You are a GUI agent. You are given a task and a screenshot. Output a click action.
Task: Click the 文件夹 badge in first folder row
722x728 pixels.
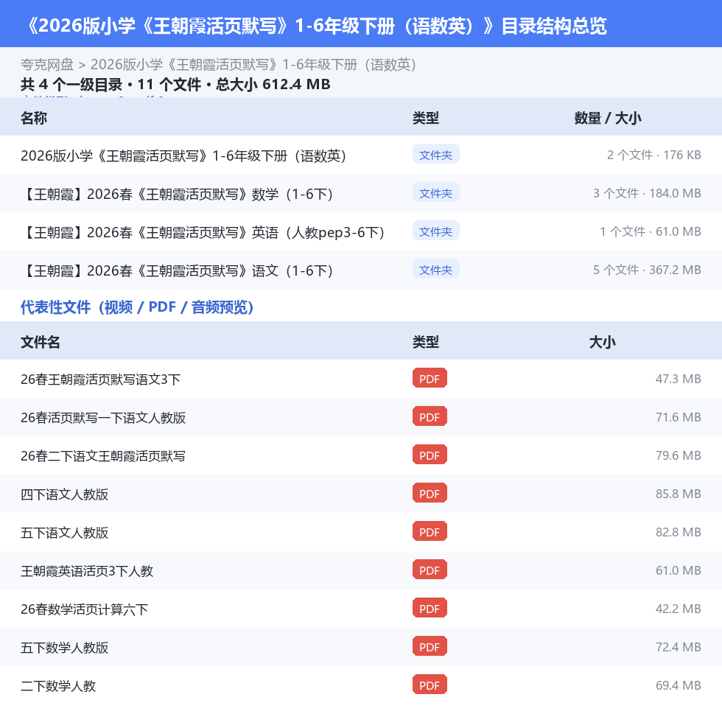pyautogui.click(x=435, y=155)
